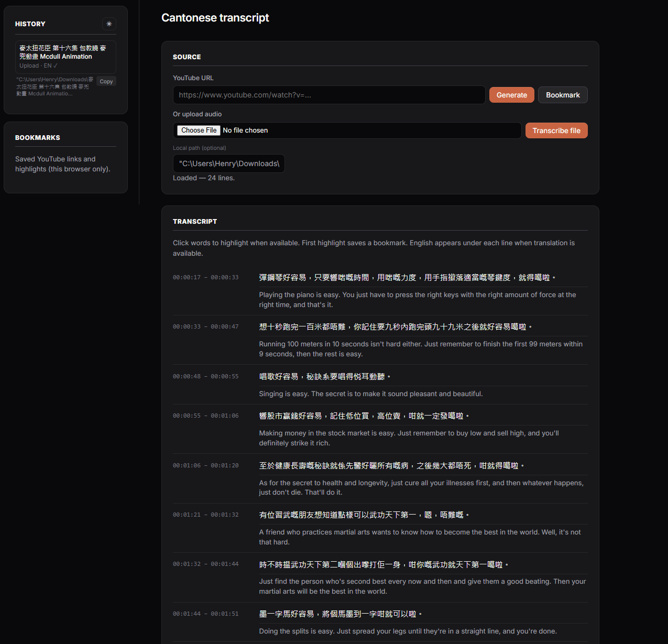This screenshot has height=644, width=668.
Task: Select timestamp 00:01:44 – 00:01:51
Action: point(205,614)
